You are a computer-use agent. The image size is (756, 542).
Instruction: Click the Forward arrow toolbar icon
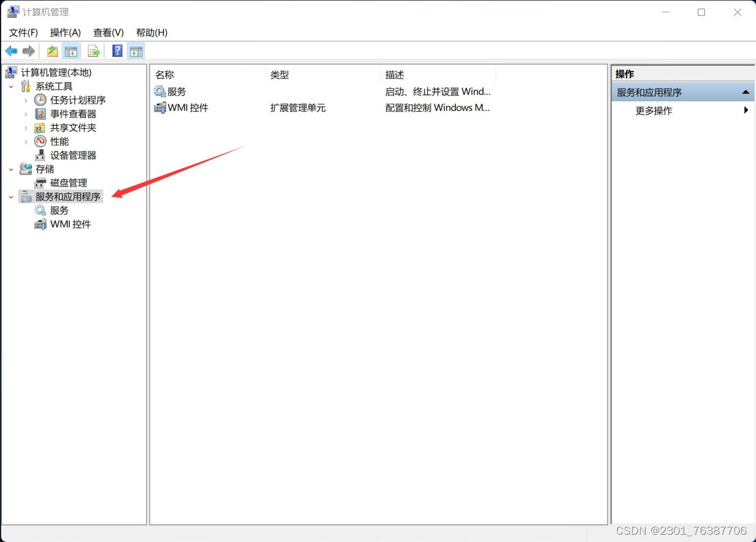[x=28, y=51]
